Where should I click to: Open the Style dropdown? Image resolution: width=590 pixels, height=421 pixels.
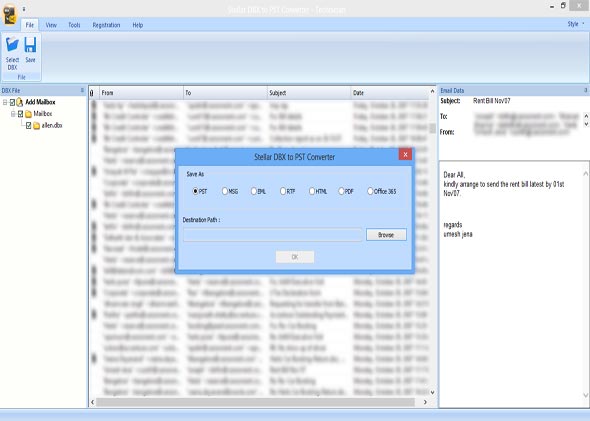coord(576,24)
